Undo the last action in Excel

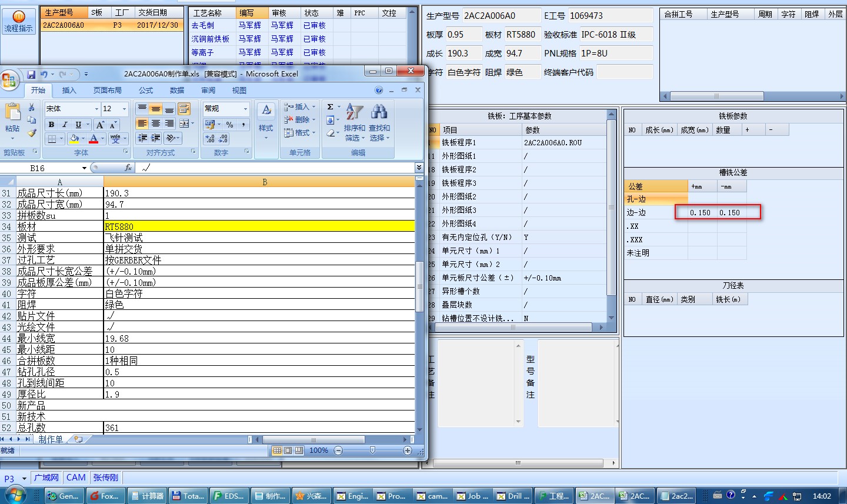coord(44,75)
